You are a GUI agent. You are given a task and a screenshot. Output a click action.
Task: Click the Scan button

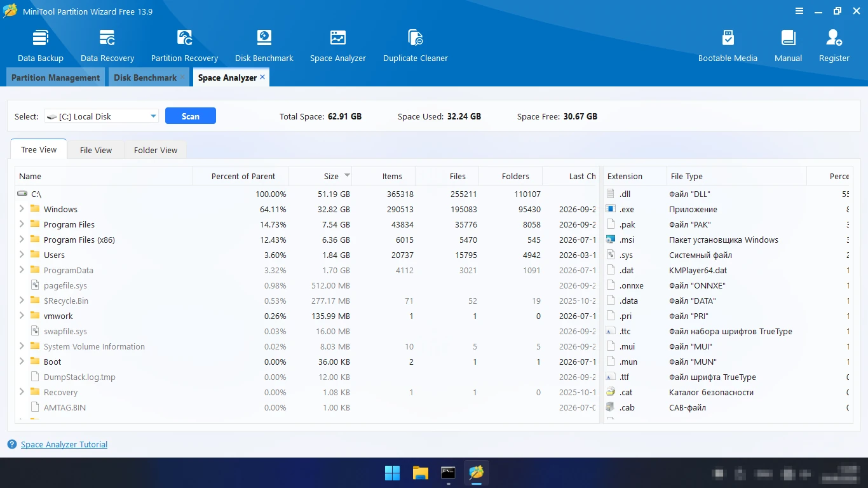[x=191, y=116]
